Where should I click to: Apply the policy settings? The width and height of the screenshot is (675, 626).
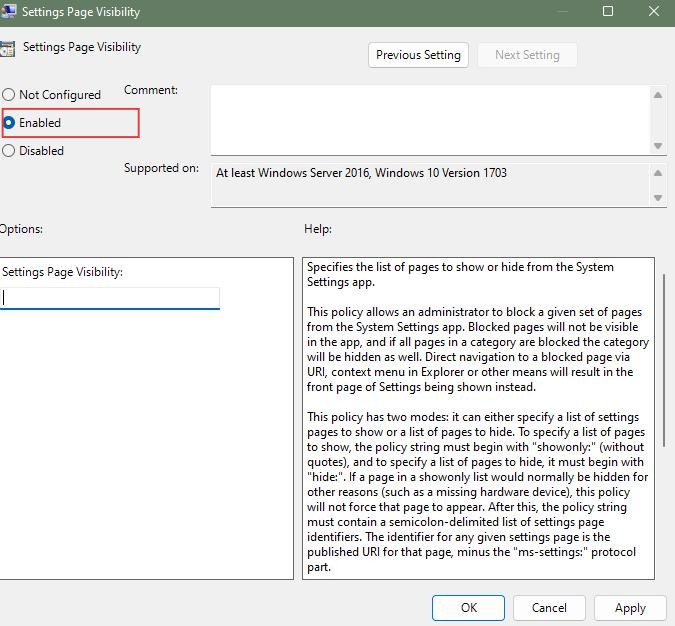click(x=629, y=607)
